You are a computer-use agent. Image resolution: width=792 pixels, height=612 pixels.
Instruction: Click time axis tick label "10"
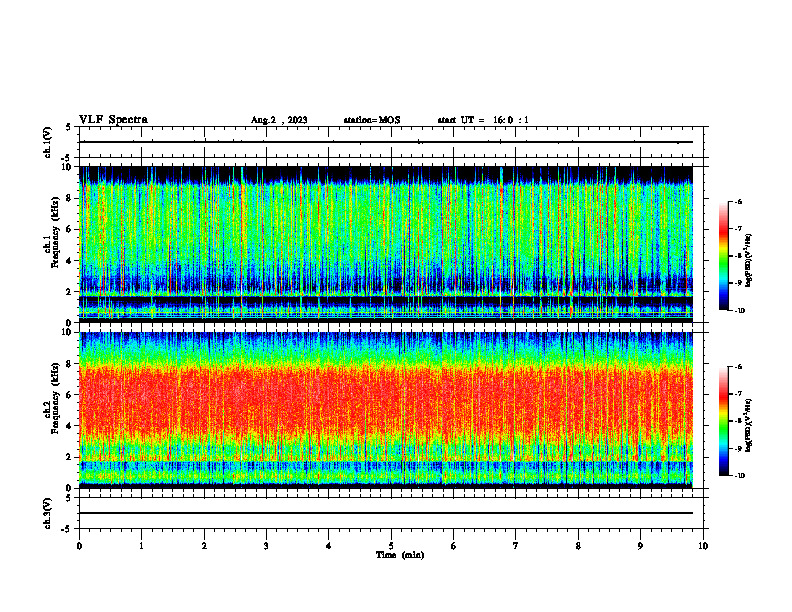(x=703, y=546)
